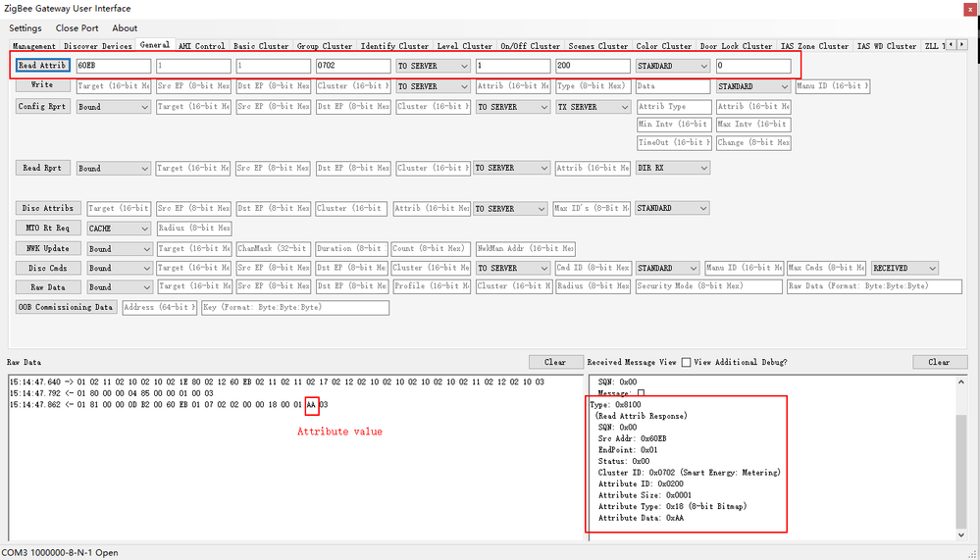Click Read Attrib cluster field 0702

pyautogui.click(x=353, y=66)
